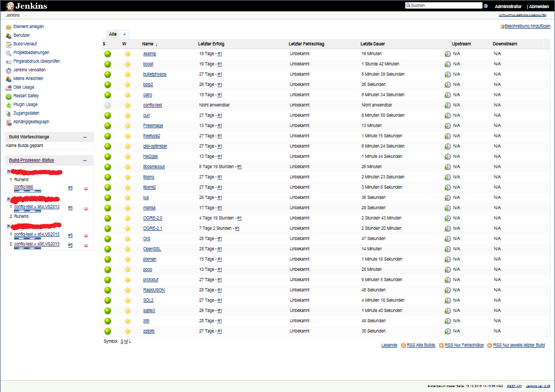Schedule a build for the boost job
The image size is (555, 392).
[x=447, y=64]
